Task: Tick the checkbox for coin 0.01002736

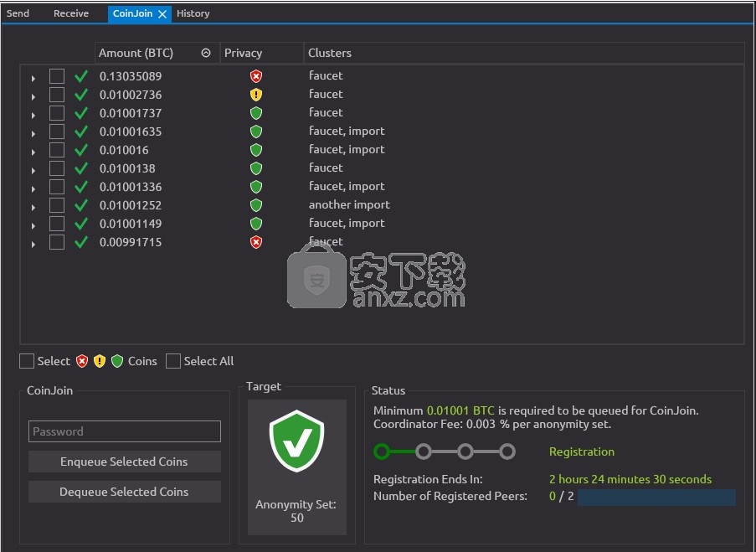Action: [57, 95]
